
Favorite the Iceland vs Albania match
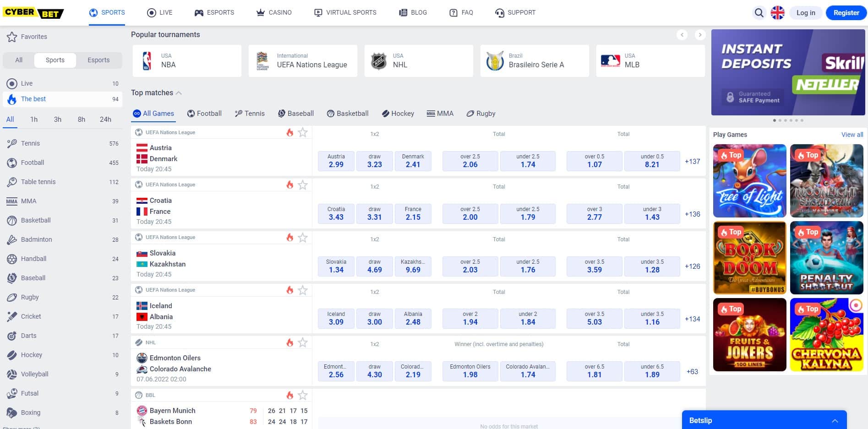click(303, 290)
